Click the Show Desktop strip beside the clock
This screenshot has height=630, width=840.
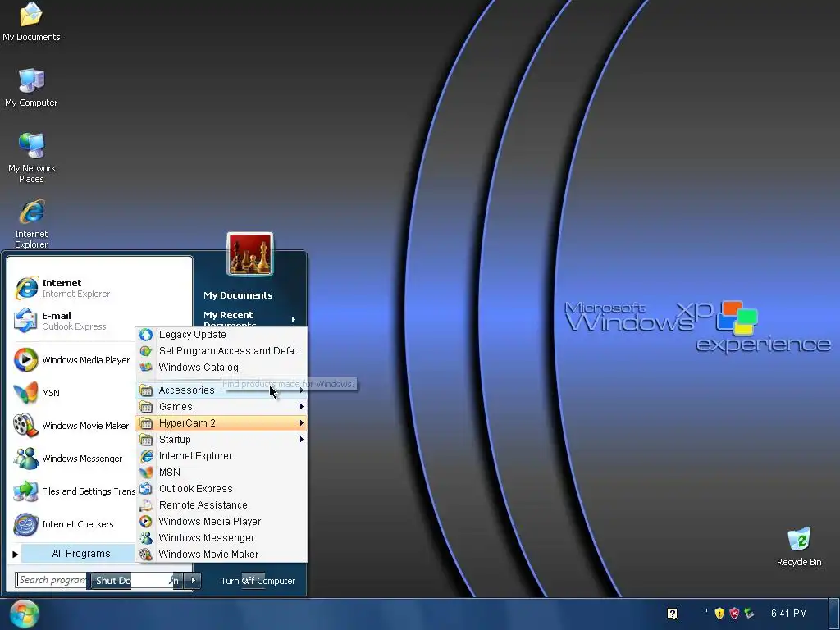tap(834, 614)
